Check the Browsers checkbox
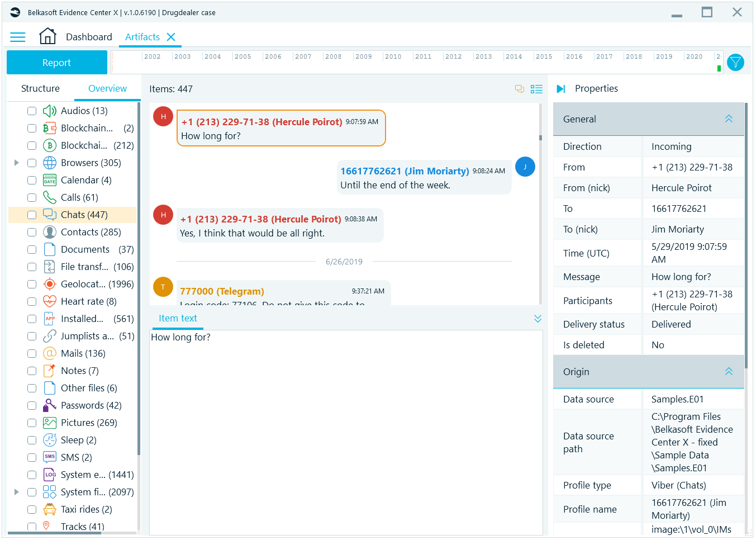 click(x=32, y=163)
